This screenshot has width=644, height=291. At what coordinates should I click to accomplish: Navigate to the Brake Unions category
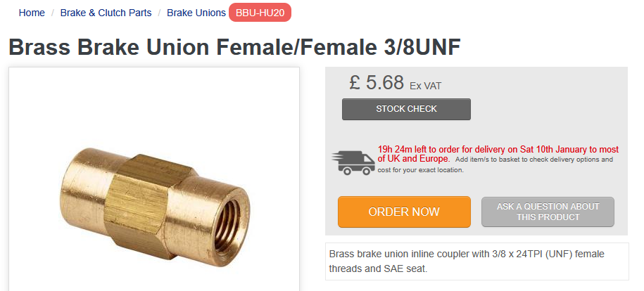coord(196,13)
